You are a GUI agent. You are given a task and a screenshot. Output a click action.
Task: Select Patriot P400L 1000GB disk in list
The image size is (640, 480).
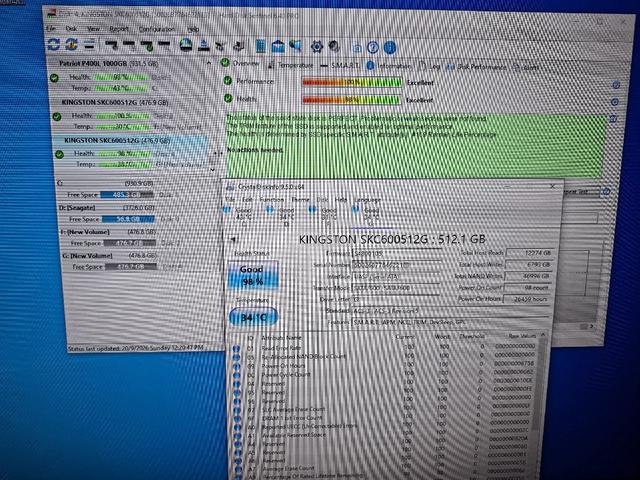[109, 64]
